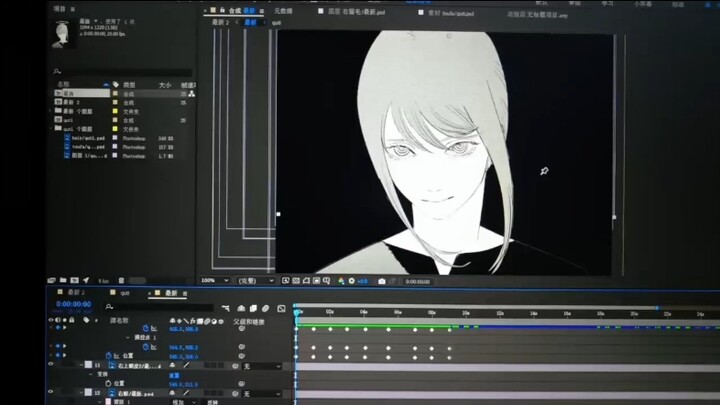Click the snapshot camera icon in viewer
This screenshot has width=720, height=405.
click(x=382, y=281)
